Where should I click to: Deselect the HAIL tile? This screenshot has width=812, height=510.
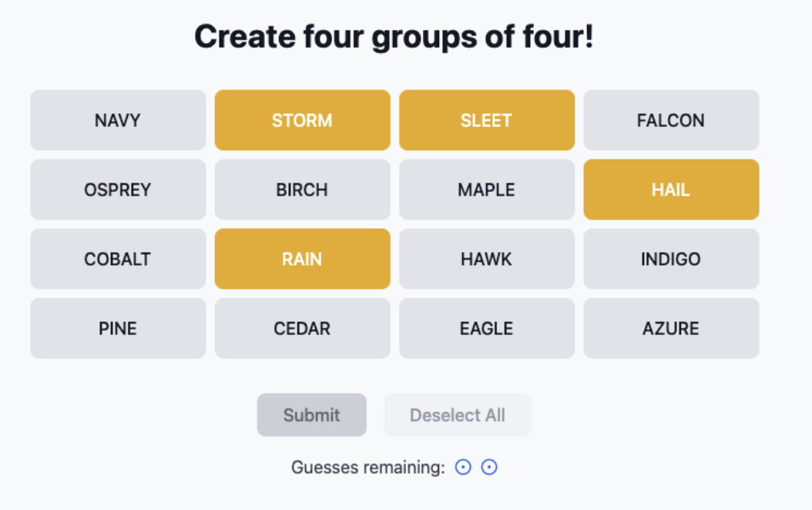(x=671, y=190)
